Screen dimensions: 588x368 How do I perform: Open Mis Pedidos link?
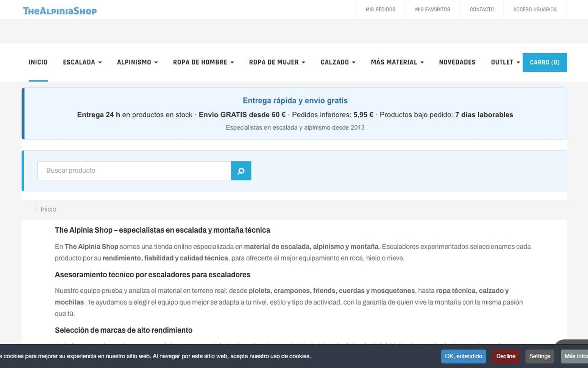[x=381, y=9]
